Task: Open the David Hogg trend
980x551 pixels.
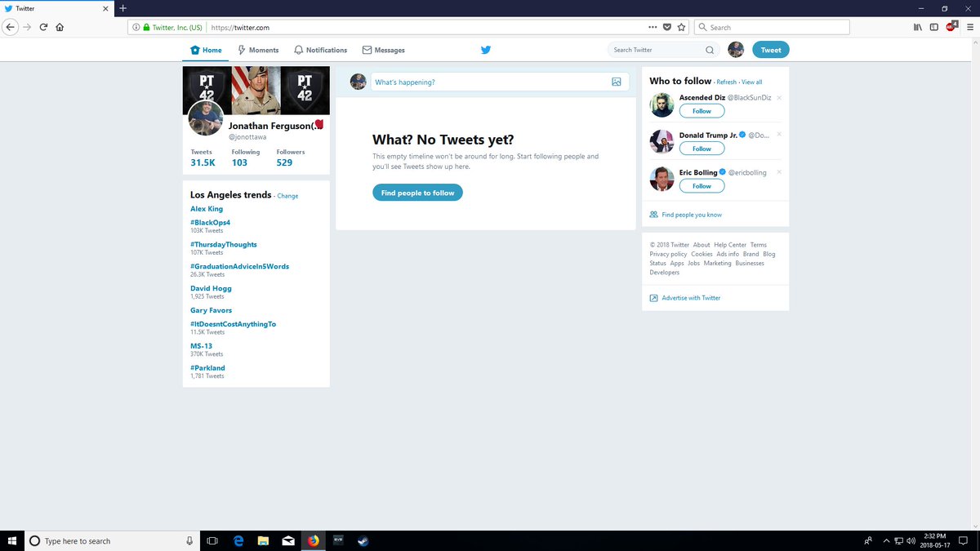Action: point(211,288)
